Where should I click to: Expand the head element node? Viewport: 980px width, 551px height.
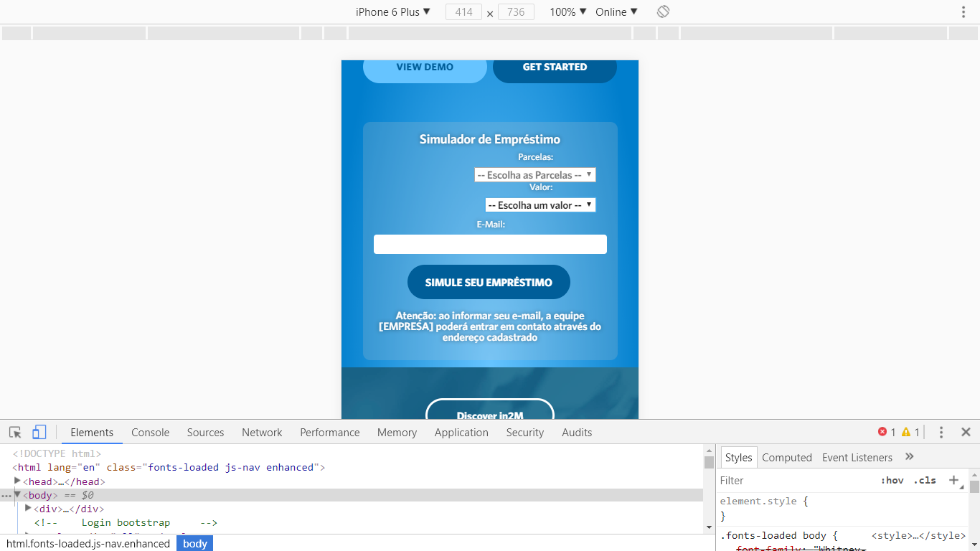[x=17, y=481]
